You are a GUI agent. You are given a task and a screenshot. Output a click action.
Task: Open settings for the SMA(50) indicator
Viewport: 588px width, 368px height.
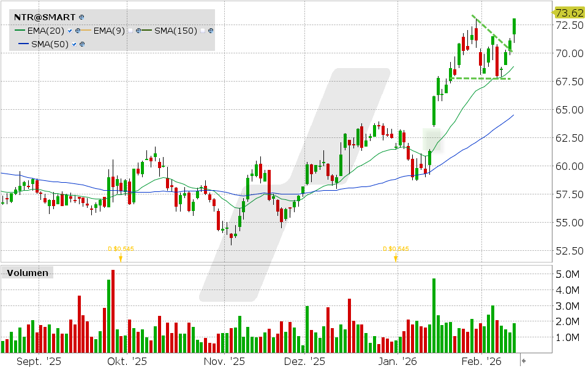(81, 45)
